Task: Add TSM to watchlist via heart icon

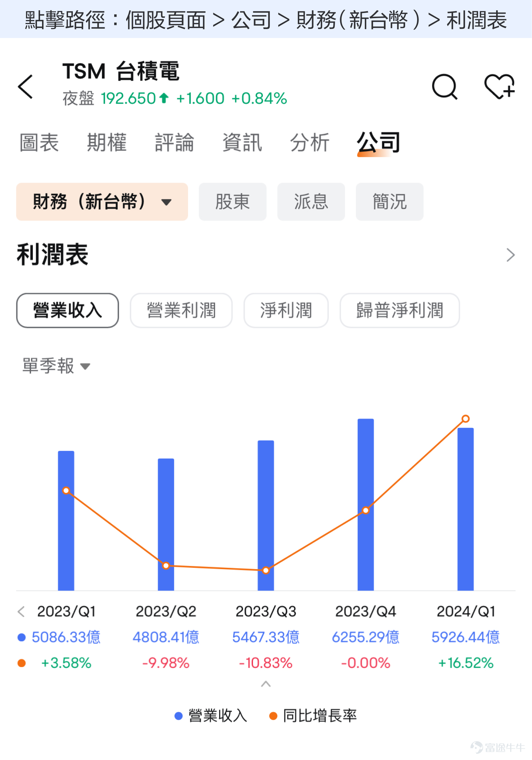Action: click(x=500, y=86)
